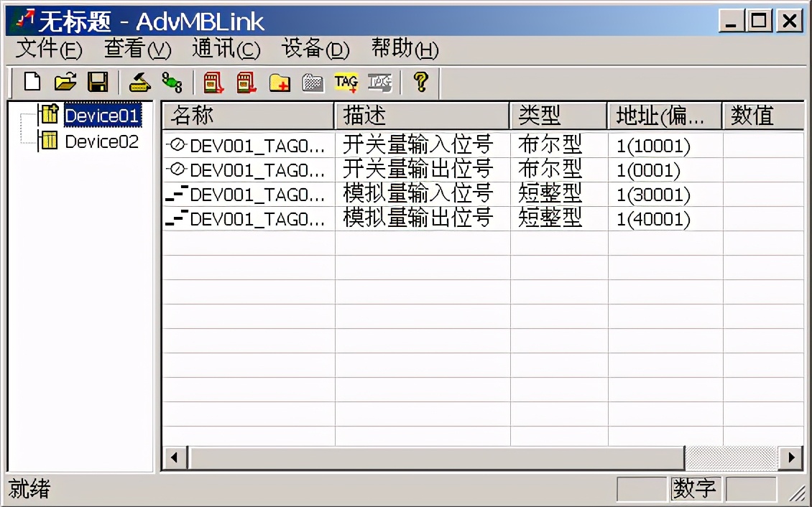Click the 开关量输入位号 description cell
The width and height of the screenshot is (812, 507).
pos(417,145)
